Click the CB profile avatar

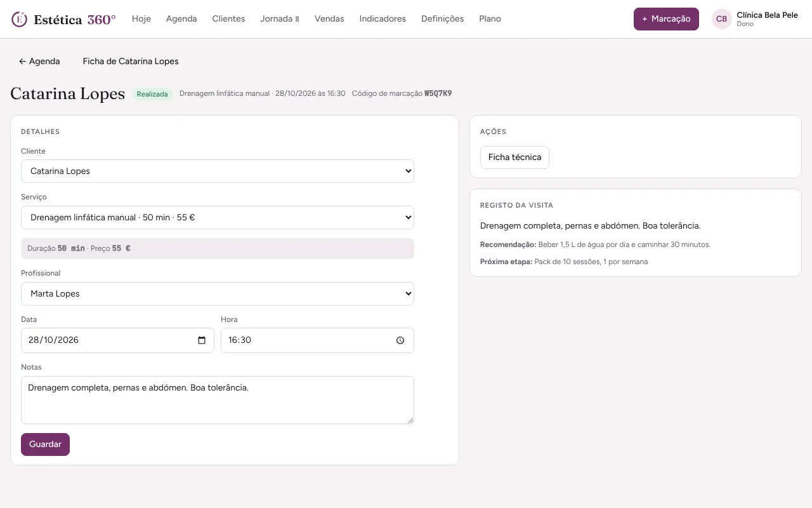point(721,19)
